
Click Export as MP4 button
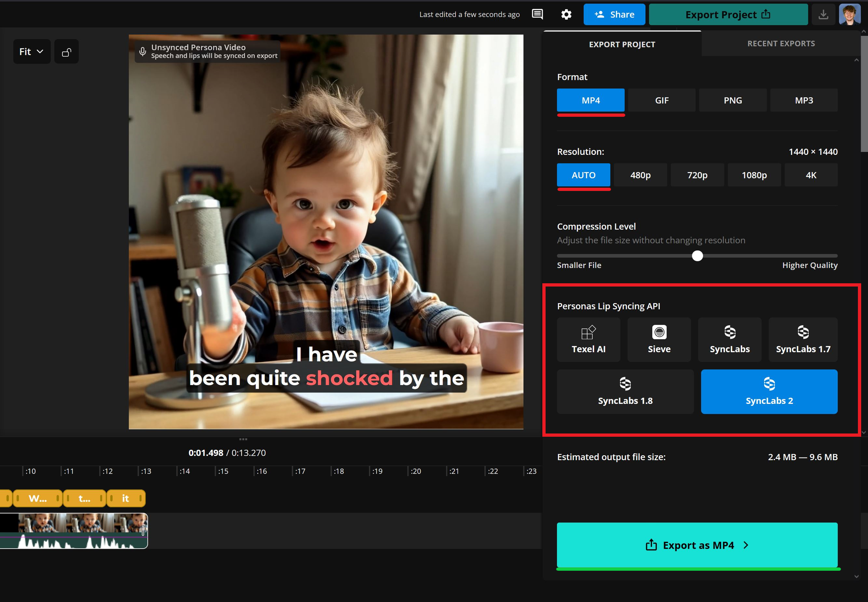point(697,545)
